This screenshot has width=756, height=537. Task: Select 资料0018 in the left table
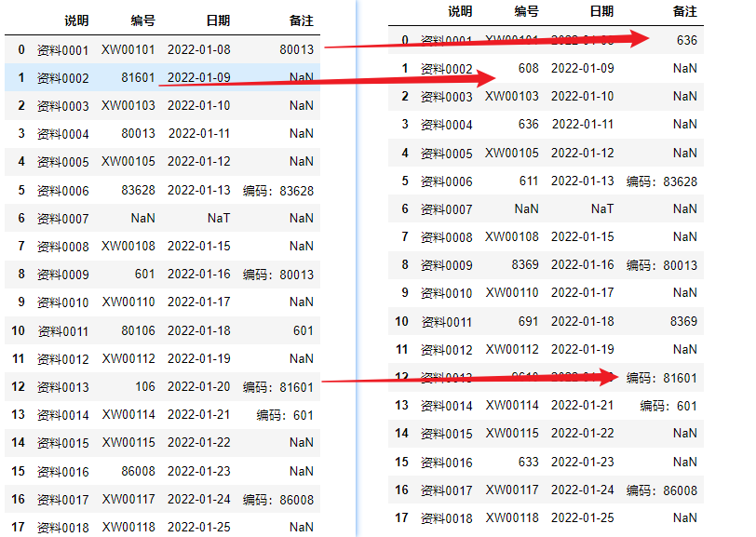(x=63, y=528)
